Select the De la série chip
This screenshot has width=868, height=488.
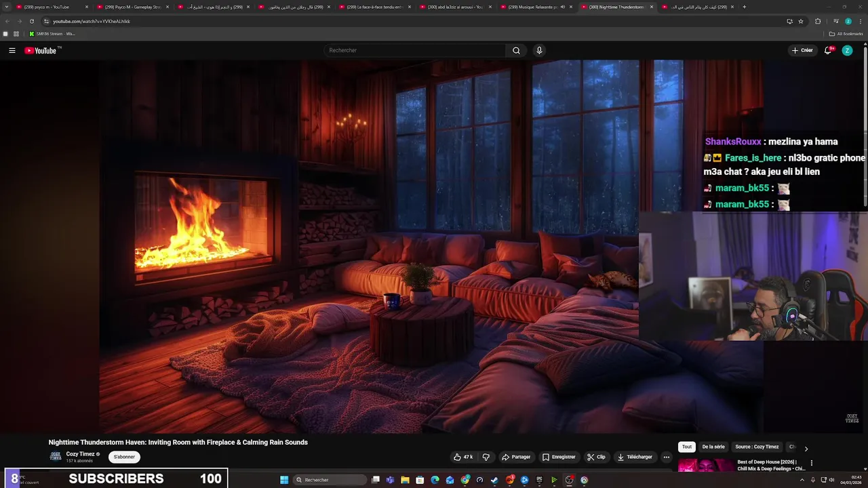coord(713,447)
